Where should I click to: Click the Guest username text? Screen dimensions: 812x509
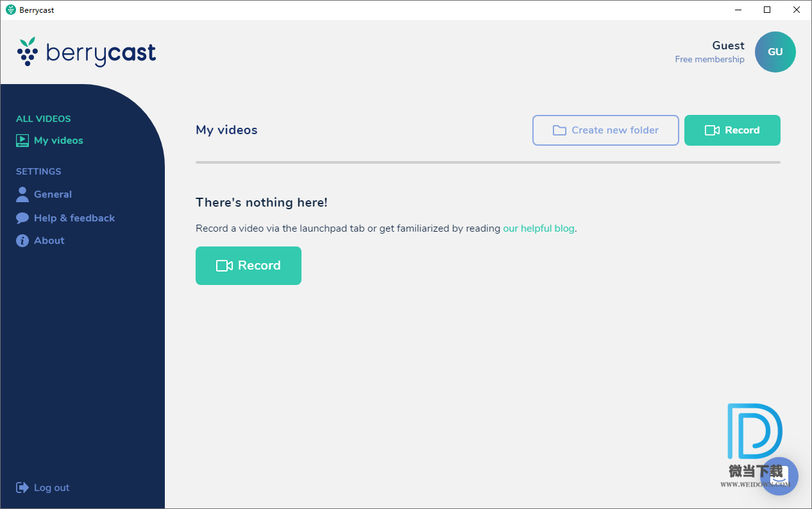tap(728, 46)
